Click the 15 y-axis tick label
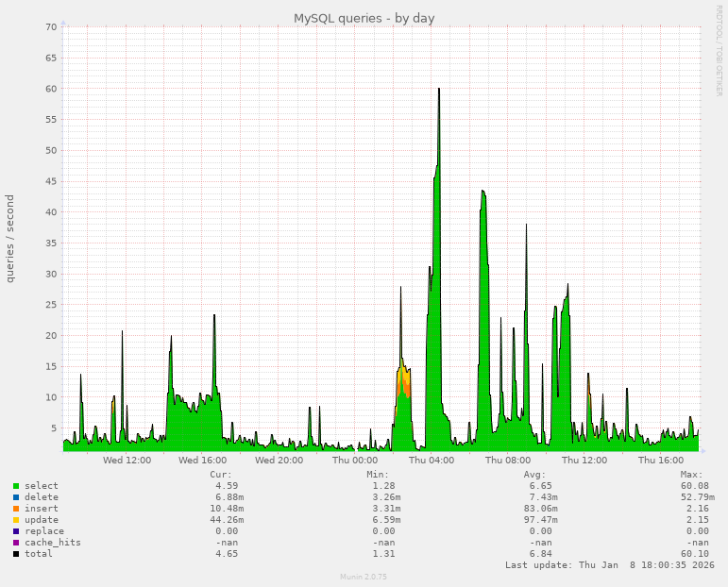The height and width of the screenshot is (587, 728). (x=51, y=366)
